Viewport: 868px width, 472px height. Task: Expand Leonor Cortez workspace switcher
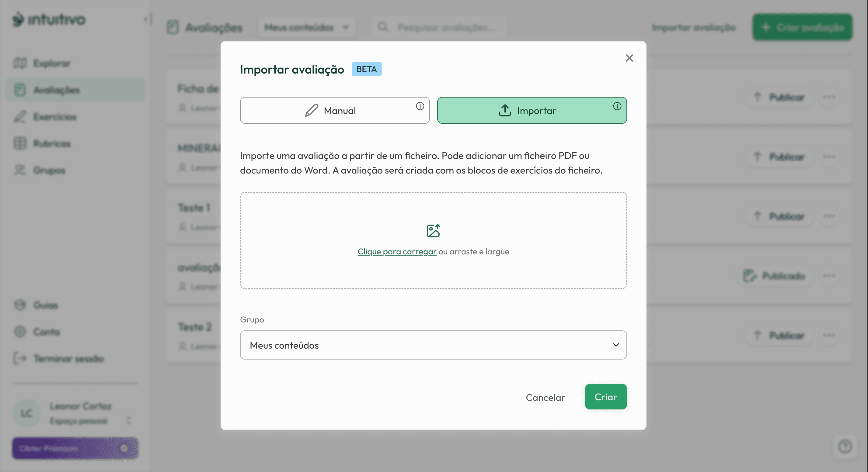point(128,420)
